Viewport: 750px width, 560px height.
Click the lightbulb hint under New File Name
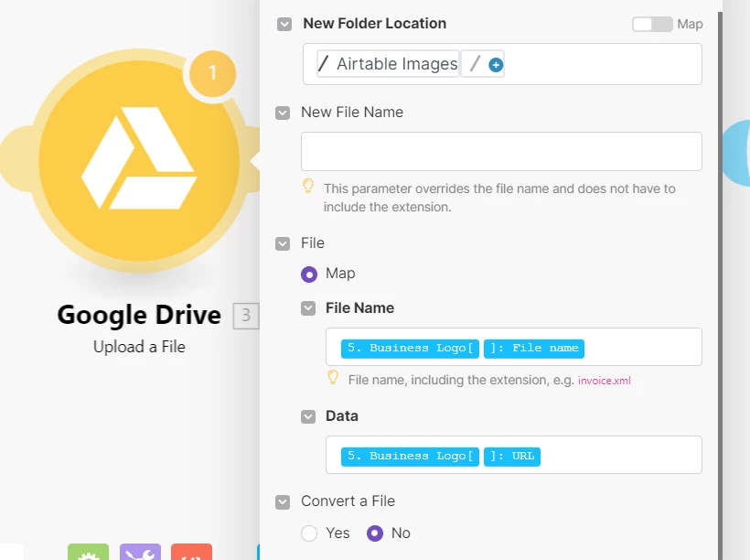[x=308, y=186]
